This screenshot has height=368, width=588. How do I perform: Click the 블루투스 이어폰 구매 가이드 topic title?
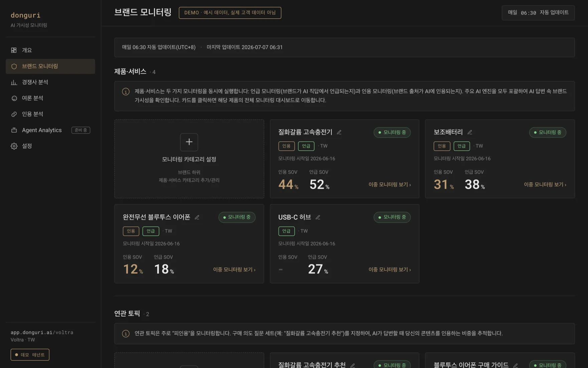coord(471,365)
